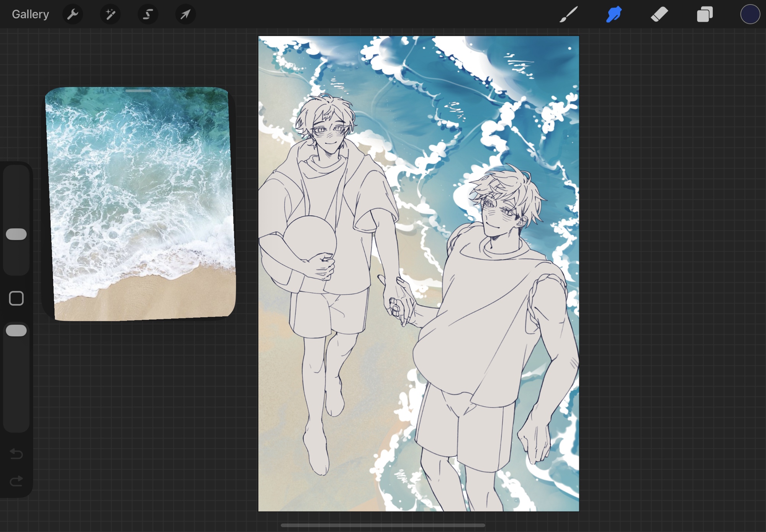The width and height of the screenshot is (766, 532).
Task: Click the brush size slider handle
Action: coord(16,234)
